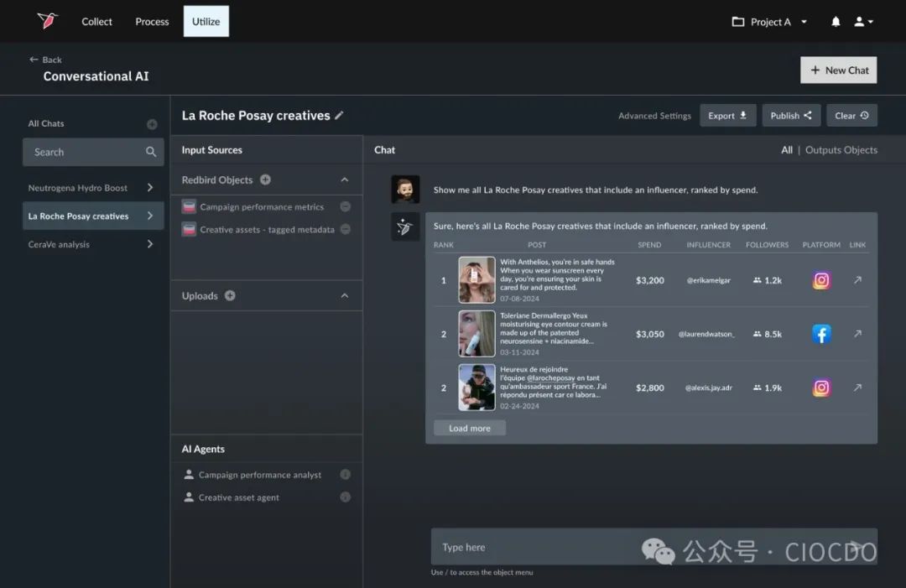The height and width of the screenshot is (588, 906).
Task: Open the Process tab
Action: point(152,22)
